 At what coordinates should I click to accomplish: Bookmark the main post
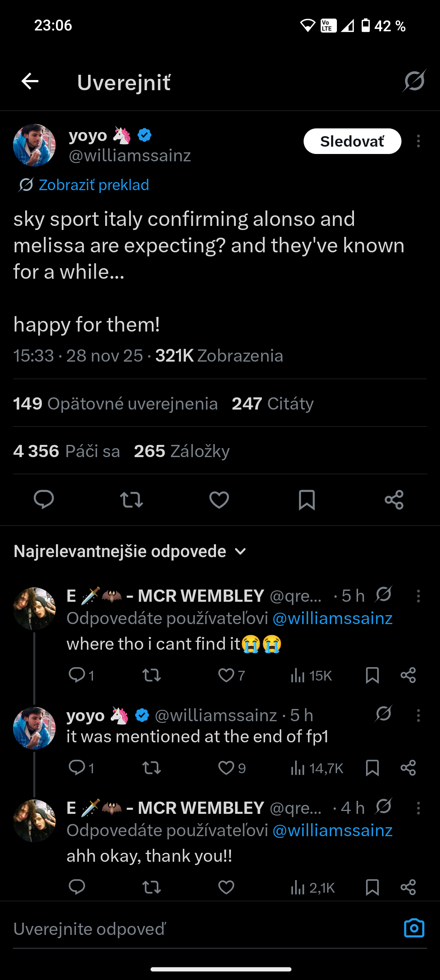(x=307, y=500)
